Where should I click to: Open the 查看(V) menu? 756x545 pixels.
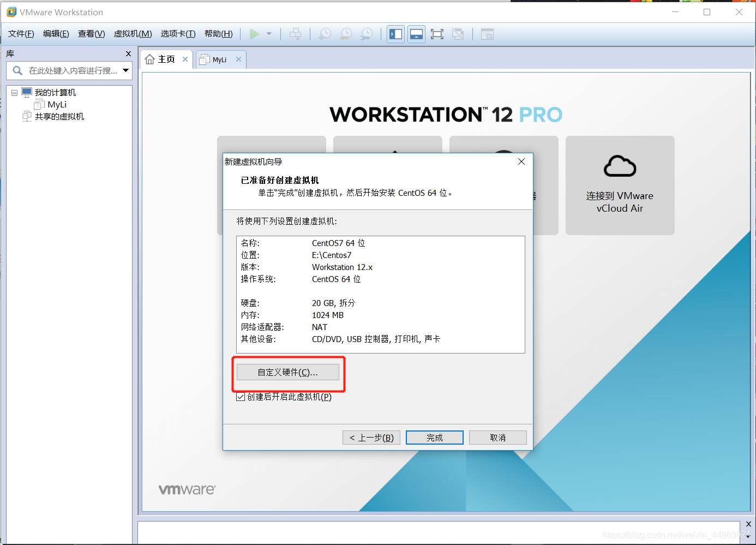pos(91,34)
